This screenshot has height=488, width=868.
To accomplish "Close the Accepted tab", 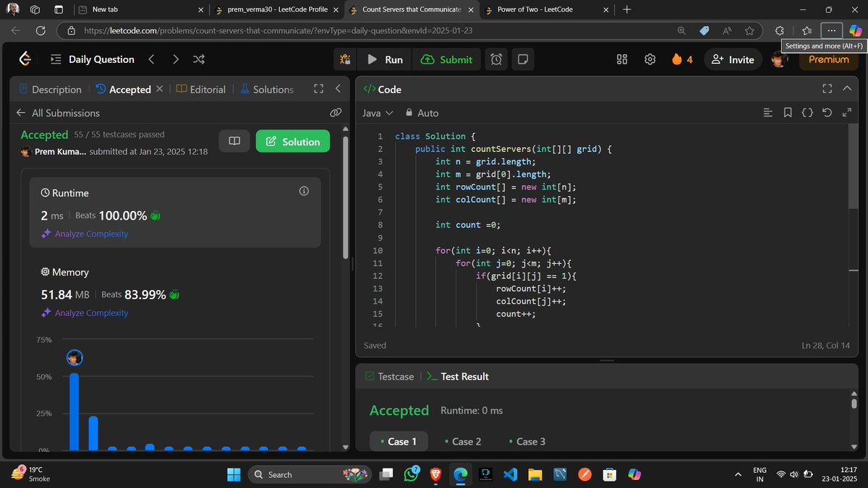I will coord(160,89).
